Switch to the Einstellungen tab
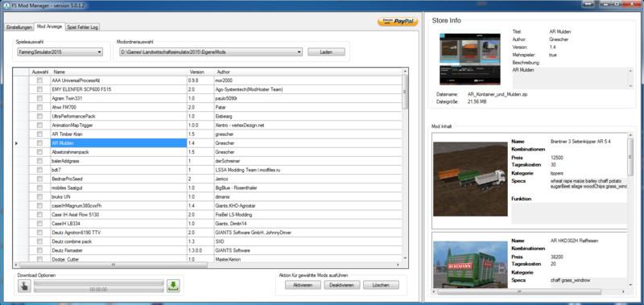The image size is (644, 305). tap(19, 27)
